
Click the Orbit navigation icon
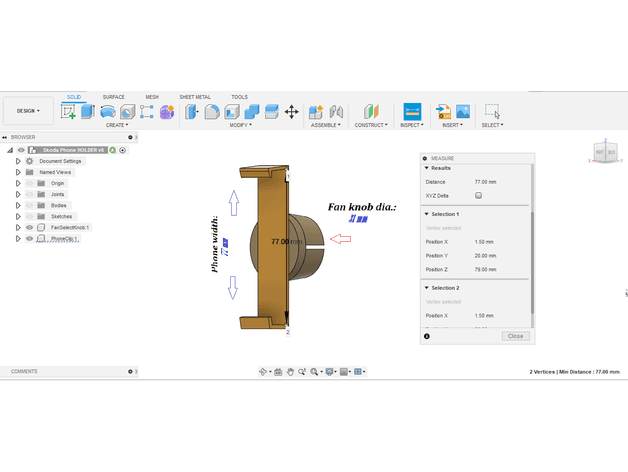click(x=263, y=372)
